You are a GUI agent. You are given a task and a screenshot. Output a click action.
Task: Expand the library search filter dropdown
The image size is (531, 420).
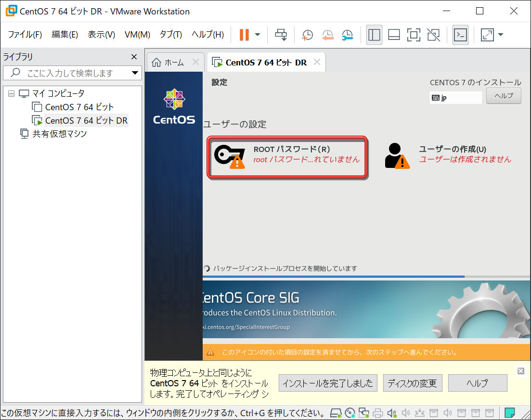tap(135, 73)
